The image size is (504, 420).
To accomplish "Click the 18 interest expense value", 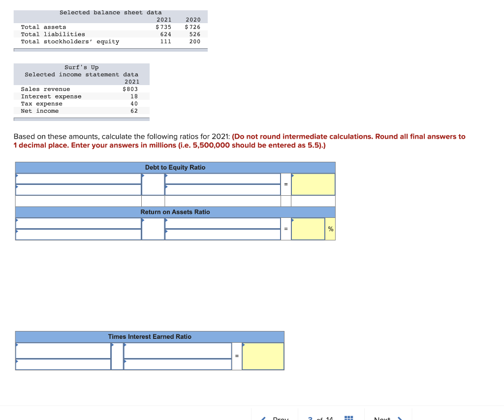I will pos(134,96).
